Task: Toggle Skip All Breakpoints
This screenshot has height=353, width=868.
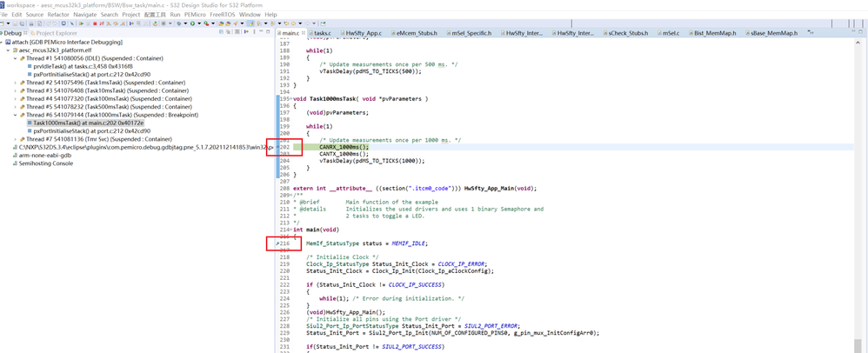Action: click(x=72, y=23)
